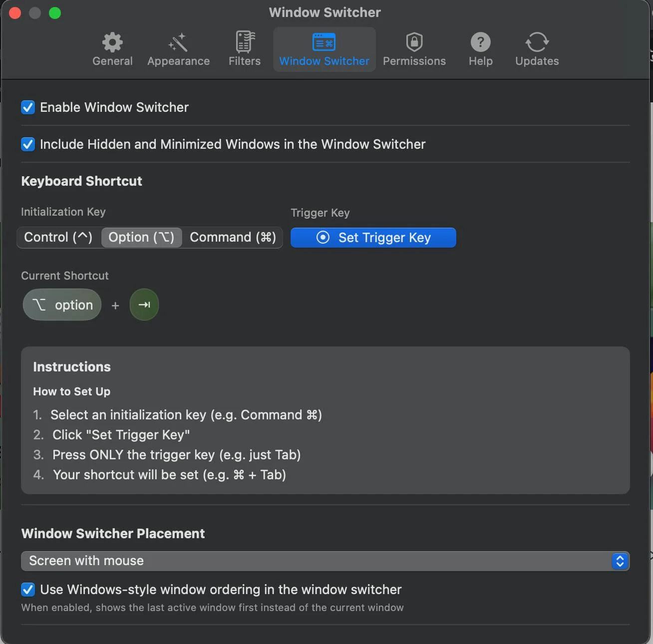Screen dimensions: 653x644
Task: Click the Keyboard Shortcut heading
Action: 82,181
